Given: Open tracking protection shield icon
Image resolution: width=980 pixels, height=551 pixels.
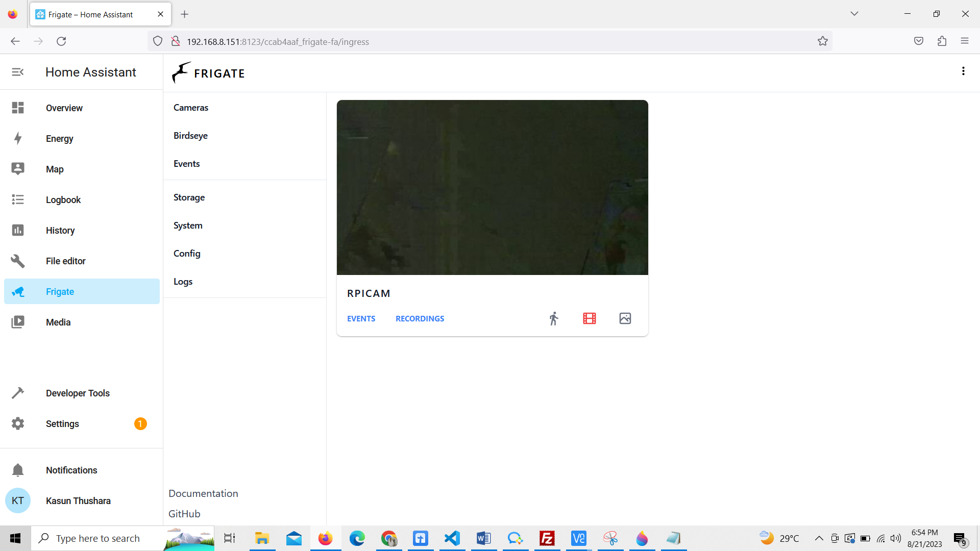Looking at the screenshot, I should (158, 41).
